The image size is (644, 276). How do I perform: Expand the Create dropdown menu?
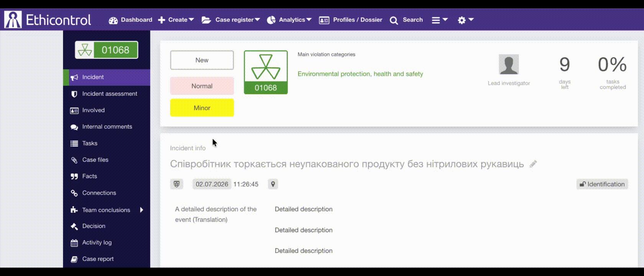pyautogui.click(x=191, y=20)
